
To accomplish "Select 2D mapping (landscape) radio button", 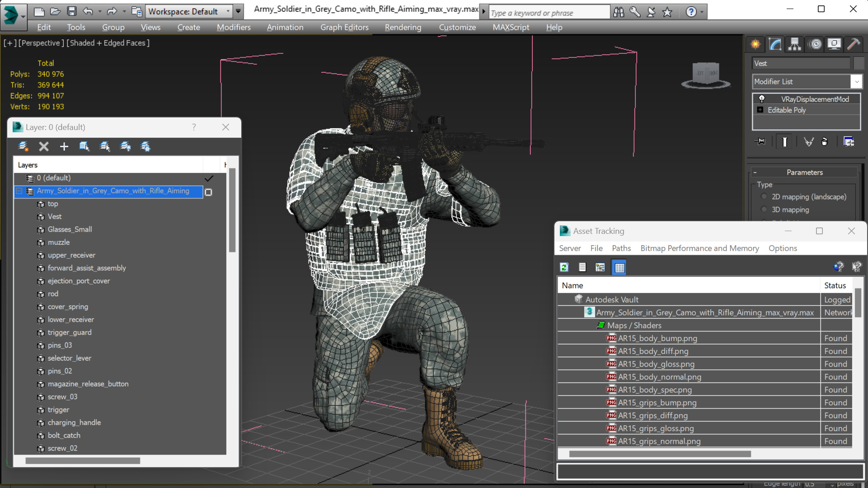I will [x=764, y=196].
